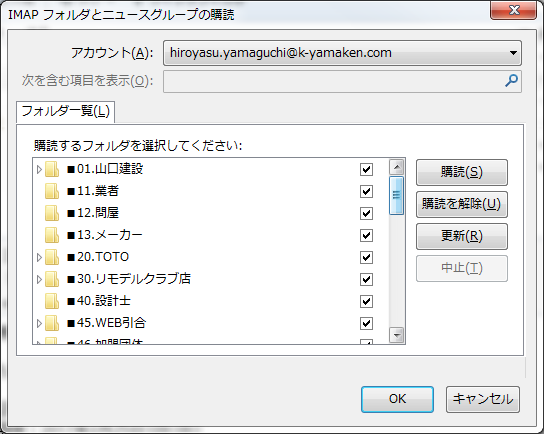
Task: Expand the ■45.WEB引合 folder tree
Action: 39,323
